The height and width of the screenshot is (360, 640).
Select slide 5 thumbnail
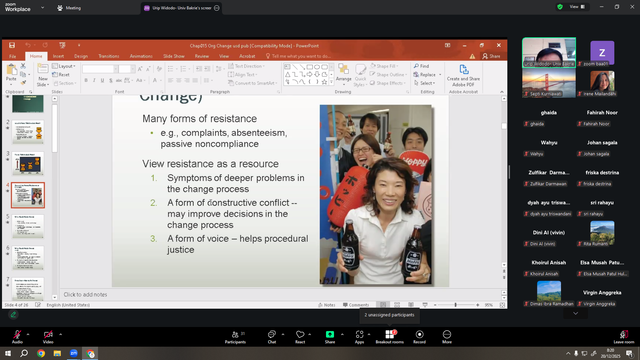[28, 226]
